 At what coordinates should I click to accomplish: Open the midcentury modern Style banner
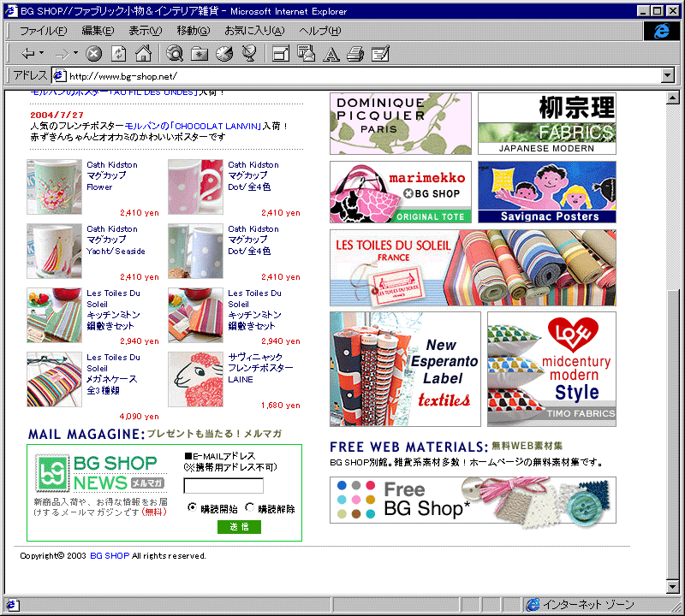point(551,370)
